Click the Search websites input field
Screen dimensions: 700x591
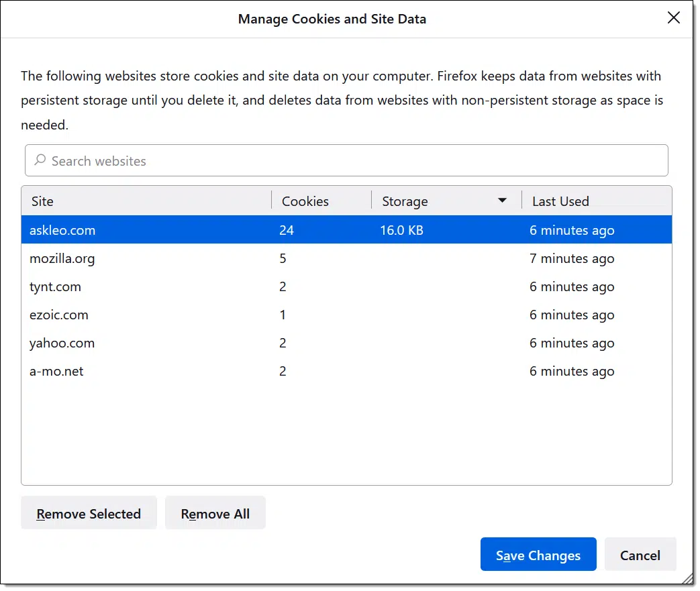click(x=346, y=161)
